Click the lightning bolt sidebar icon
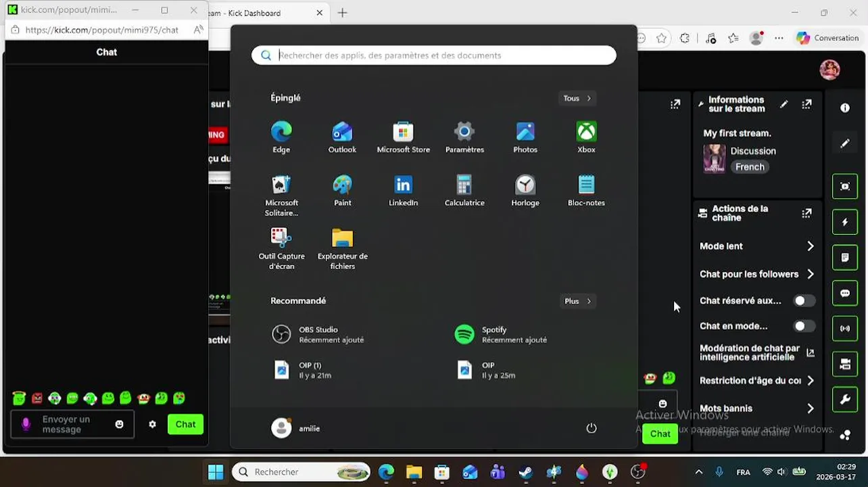Image resolution: width=868 pixels, height=487 pixels. tap(845, 222)
